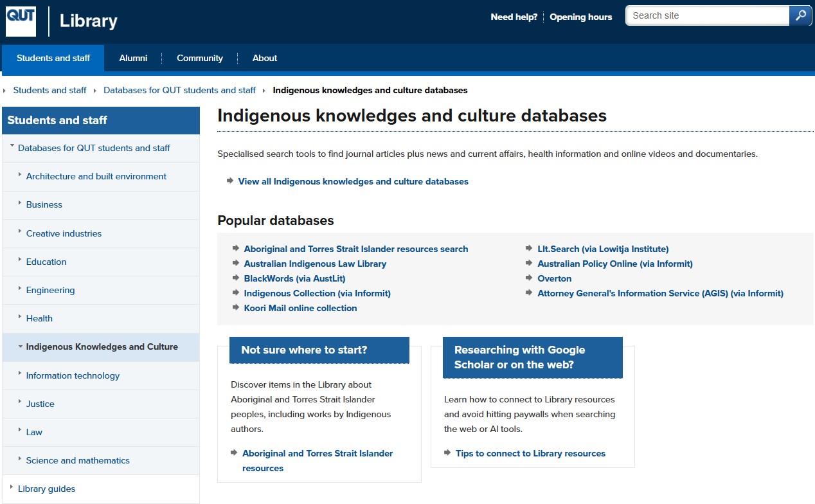Open Architecture and built environment link
This screenshot has height=504, width=815.
click(x=96, y=176)
